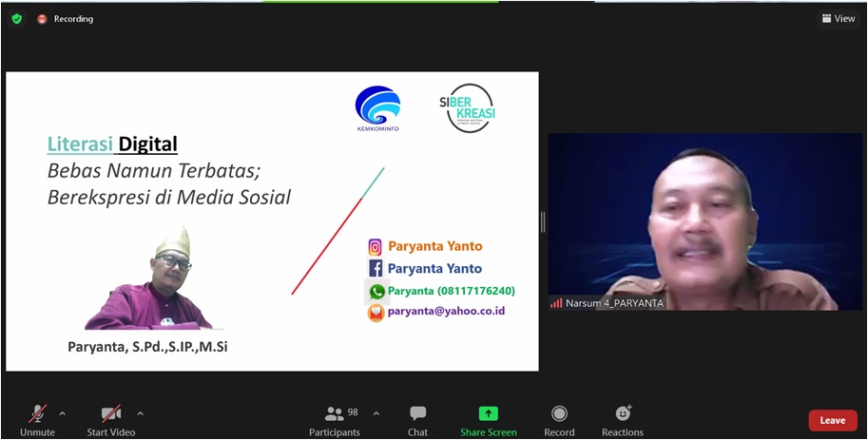
Task: Open the Participants panel
Action: 335,421
